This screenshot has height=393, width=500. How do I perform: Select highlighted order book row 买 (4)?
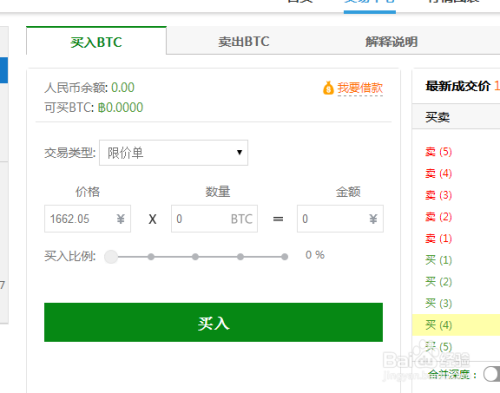456,325
